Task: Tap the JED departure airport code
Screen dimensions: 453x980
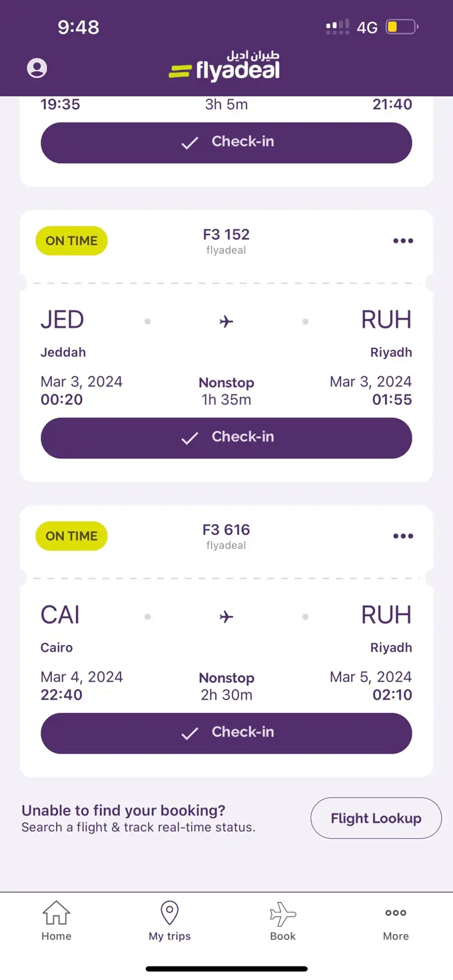Action: click(62, 320)
